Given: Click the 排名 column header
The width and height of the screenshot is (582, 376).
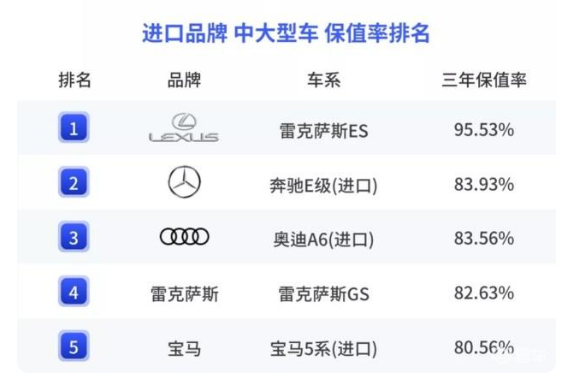Looking at the screenshot, I should [x=75, y=80].
